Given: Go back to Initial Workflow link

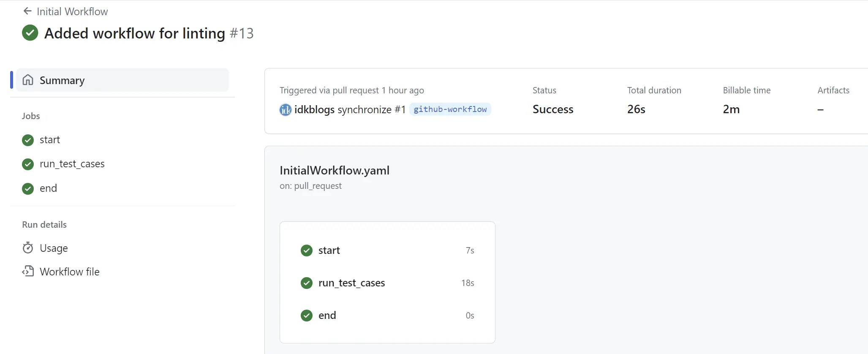Looking at the screenshot, I should [x=72, y=11].
